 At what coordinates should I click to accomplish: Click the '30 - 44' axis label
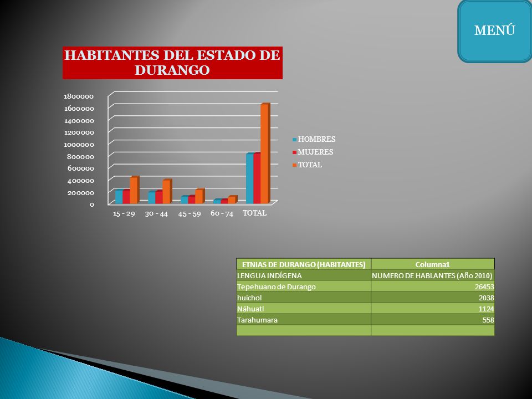point(156,214)
